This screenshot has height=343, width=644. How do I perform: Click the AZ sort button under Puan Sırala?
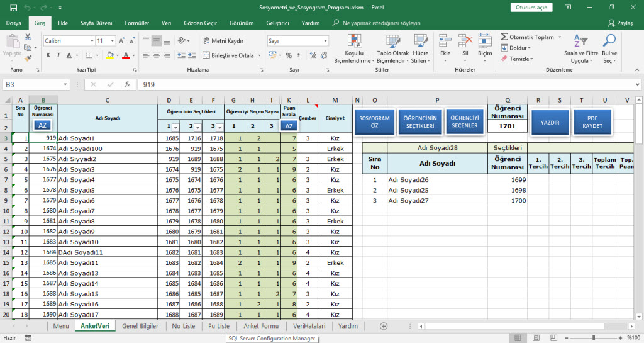[x=289, y=126]
